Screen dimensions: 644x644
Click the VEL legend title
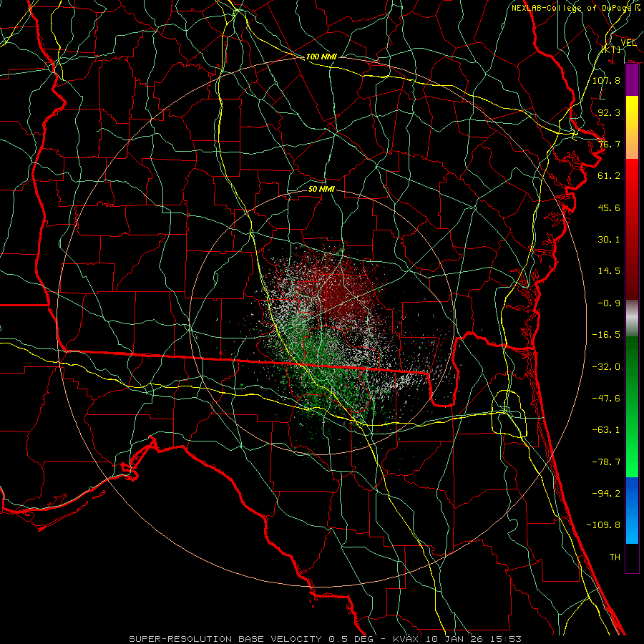coord(628,43)
